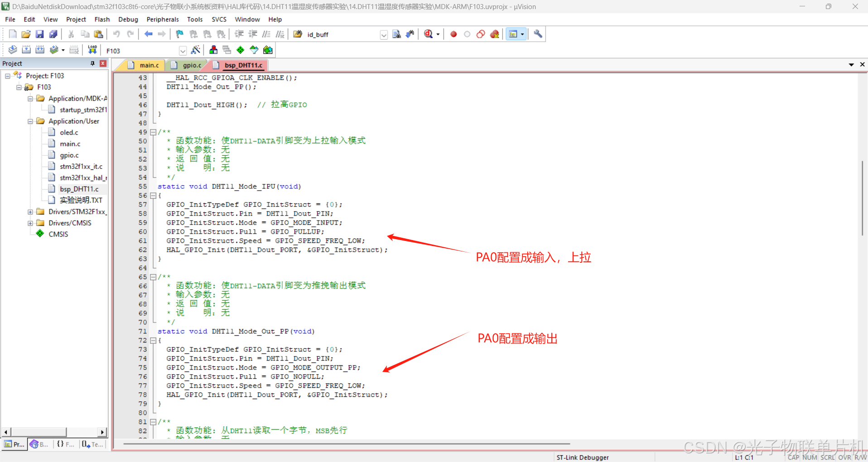Open Manage Run-Time Environment green diamond
This screenshot has height=462, width=868.
point(241,50)
